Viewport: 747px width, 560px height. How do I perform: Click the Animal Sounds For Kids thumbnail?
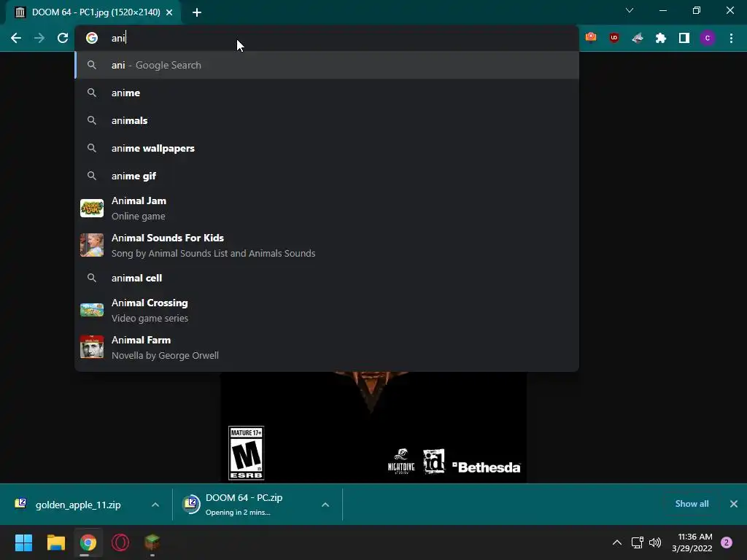click(x=92, y=245)
